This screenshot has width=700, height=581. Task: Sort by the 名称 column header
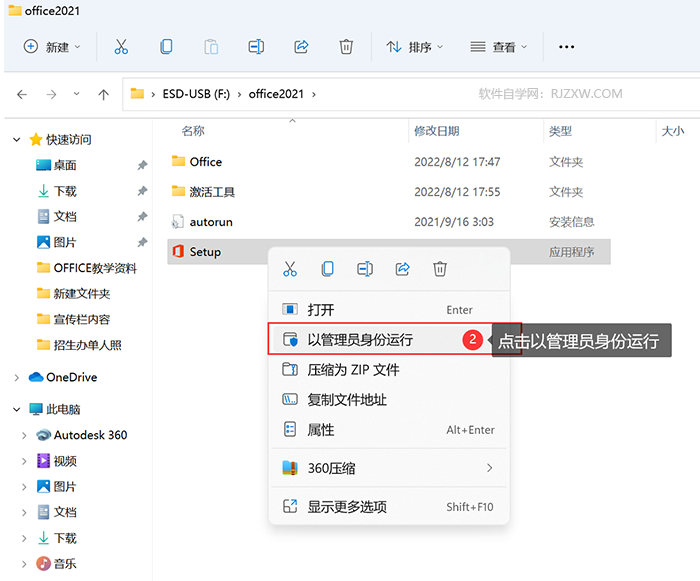193,131
